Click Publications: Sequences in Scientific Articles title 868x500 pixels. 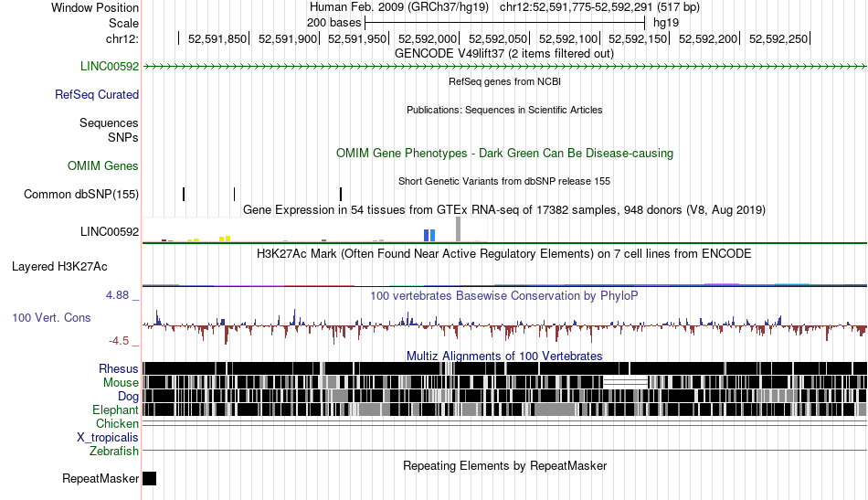[504, 111]
